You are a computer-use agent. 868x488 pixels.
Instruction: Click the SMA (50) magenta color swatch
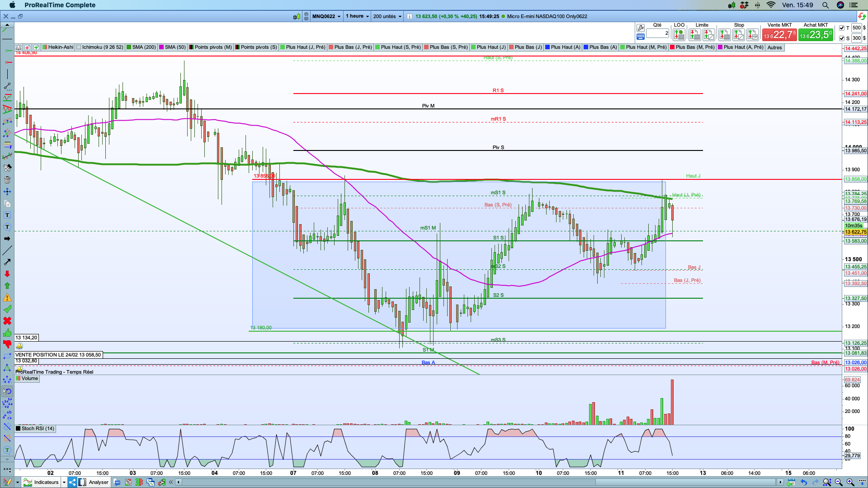161,47
